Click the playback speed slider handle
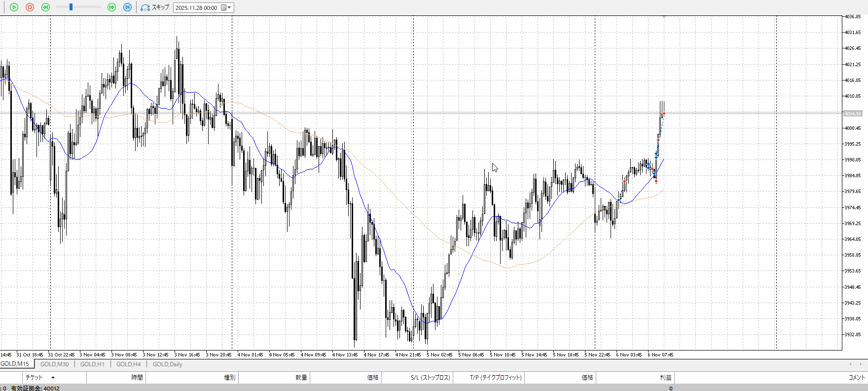The image size is (868, 391). [71, 7]
